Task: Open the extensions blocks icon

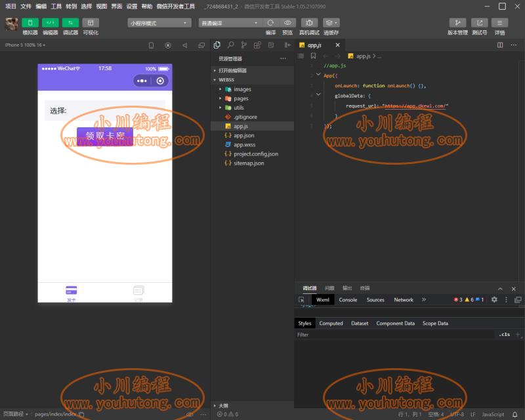Action: (x=257, y=45)
